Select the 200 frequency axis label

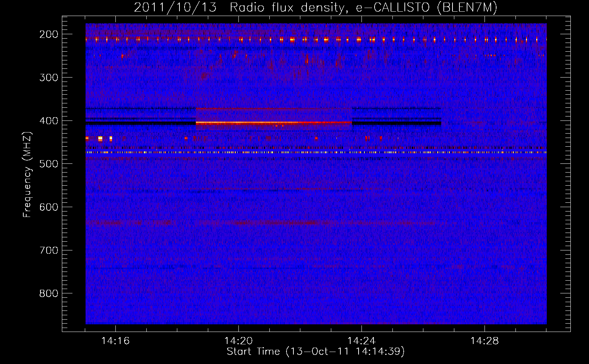coord(49,34)
